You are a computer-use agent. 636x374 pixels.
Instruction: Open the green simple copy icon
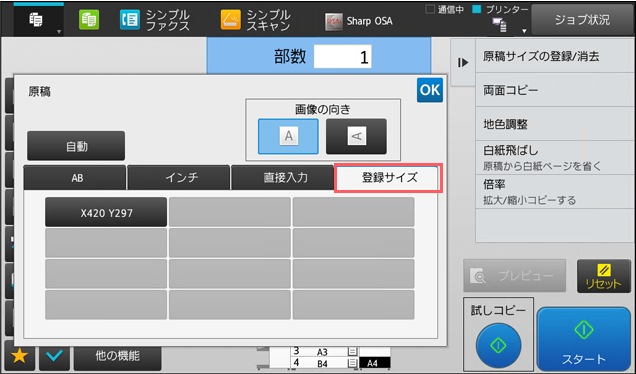tap(89, 19)
